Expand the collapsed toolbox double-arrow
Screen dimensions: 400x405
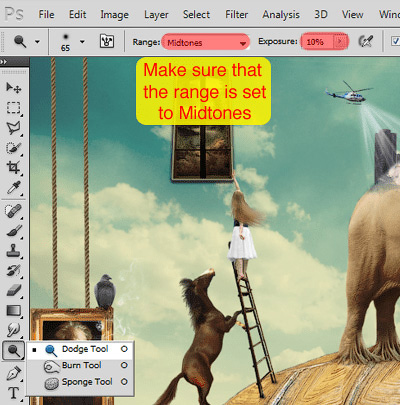(x=4, y=62)
